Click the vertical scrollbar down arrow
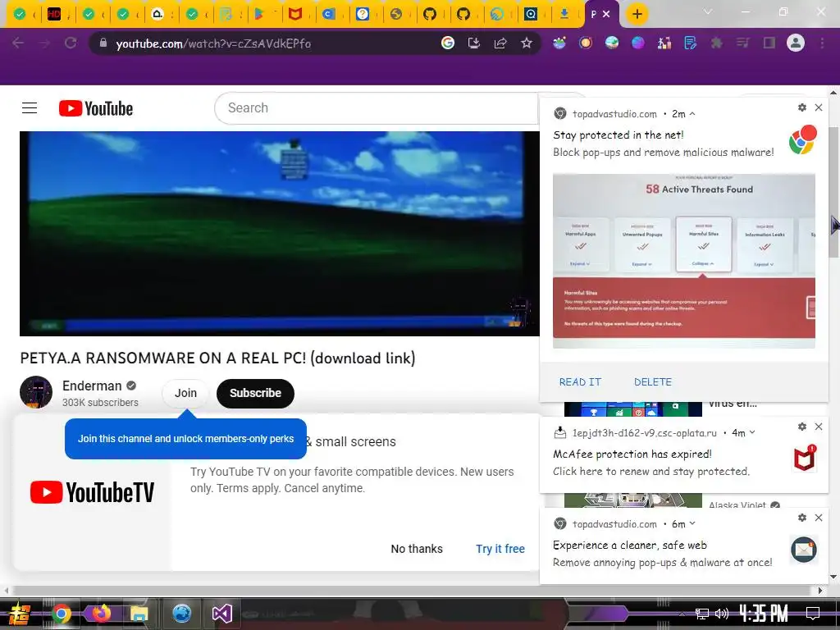The image size is (840, 630). tap(833, 577)
